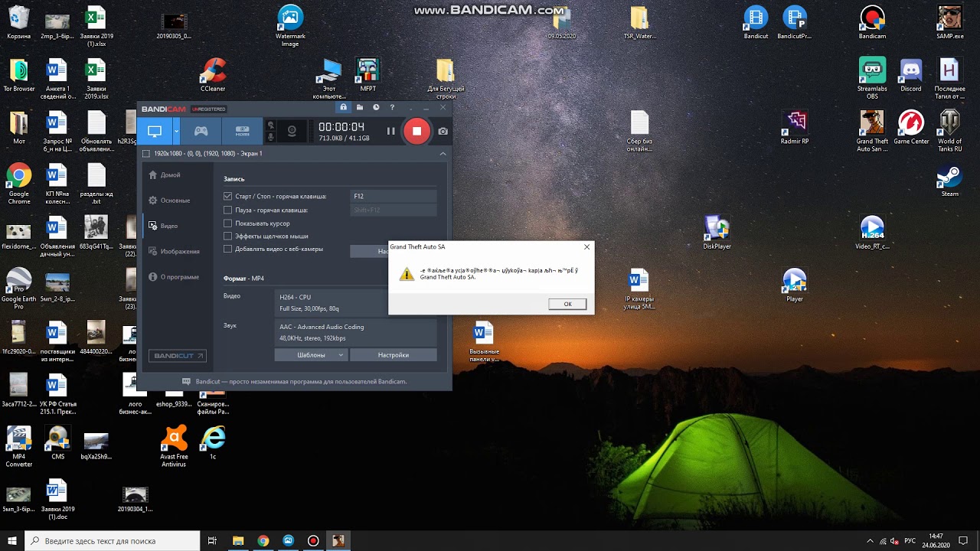Open Task View on the taskbar
980x551 pixels.
[213, 541]
